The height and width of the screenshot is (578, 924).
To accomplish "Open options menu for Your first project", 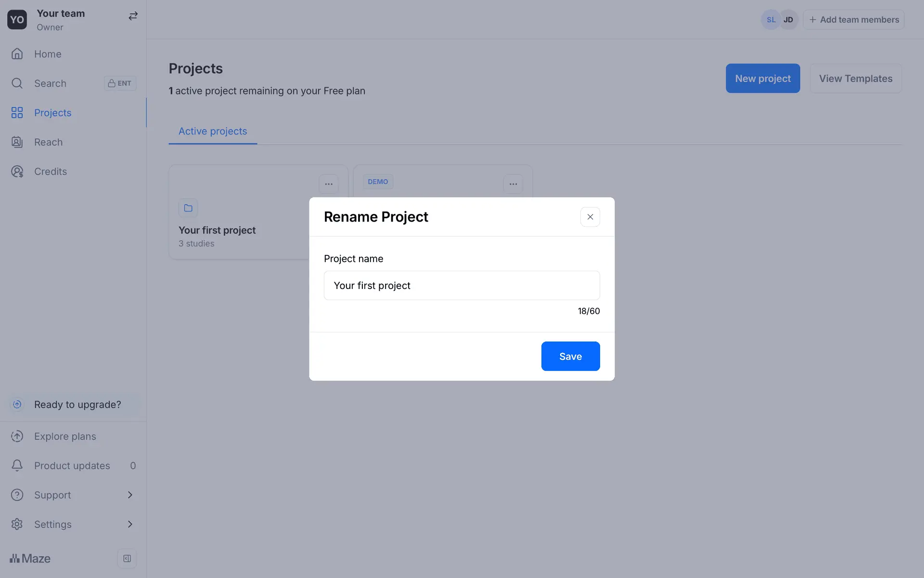I will tap(329, 184).
